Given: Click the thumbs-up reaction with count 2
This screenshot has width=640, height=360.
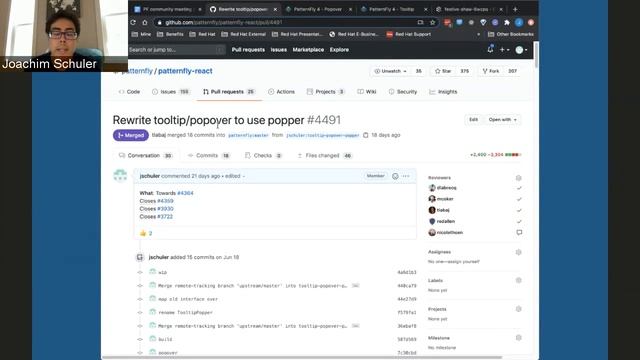Looking at the screenshot, I should pyautogui.click(x=146, y=233).
